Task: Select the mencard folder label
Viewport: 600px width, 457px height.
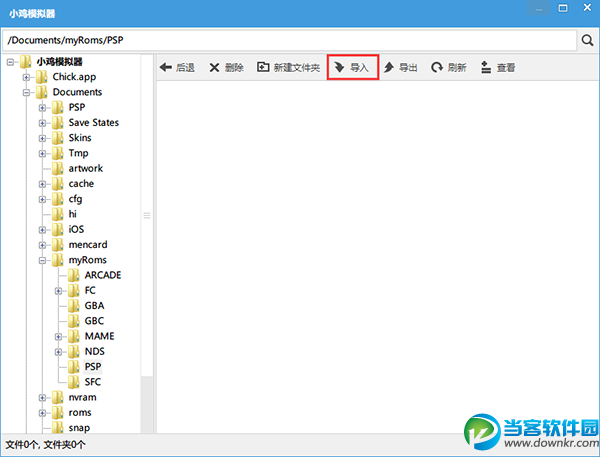Action: coord(88,245)
